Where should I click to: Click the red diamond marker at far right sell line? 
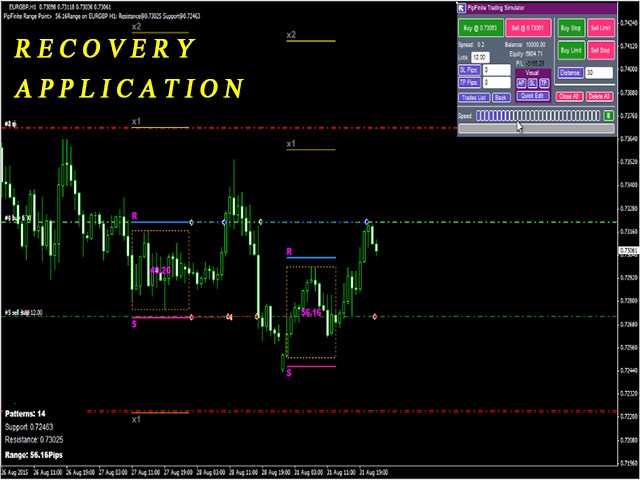375,316
